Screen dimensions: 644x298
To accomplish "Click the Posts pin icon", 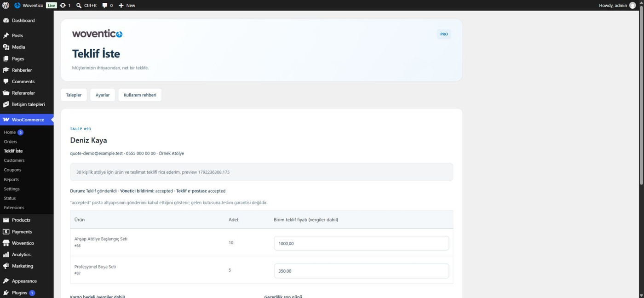I will 6,35.
